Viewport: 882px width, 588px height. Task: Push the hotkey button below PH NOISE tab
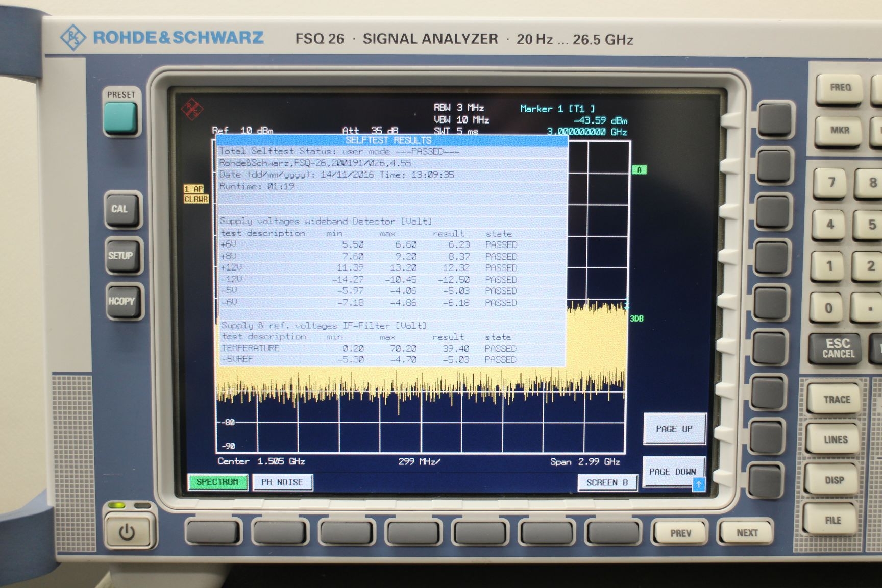pyautogui.click(x=280, y=532)
